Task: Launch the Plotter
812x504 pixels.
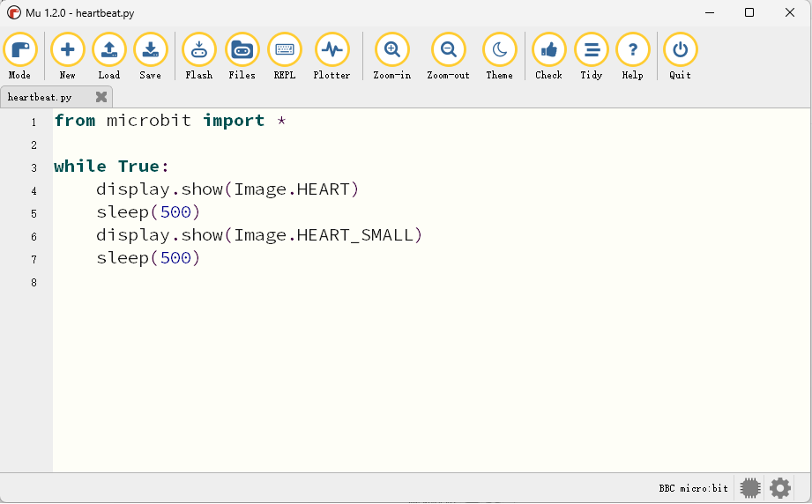Action: 332,56
